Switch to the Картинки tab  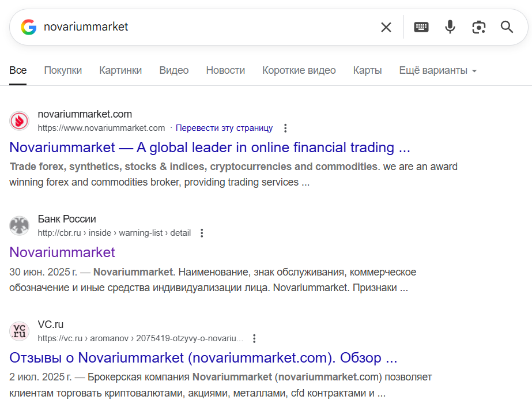(x=120, y=70)
